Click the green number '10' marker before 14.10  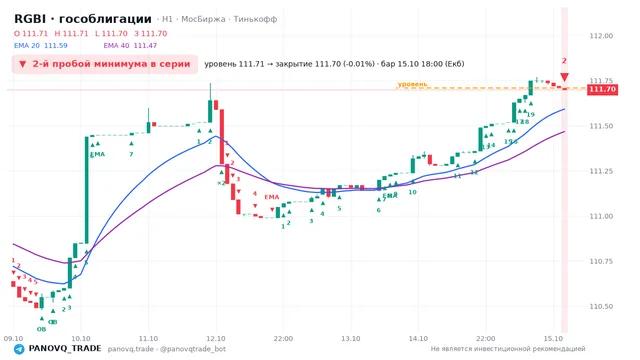[x=413, y=192]
